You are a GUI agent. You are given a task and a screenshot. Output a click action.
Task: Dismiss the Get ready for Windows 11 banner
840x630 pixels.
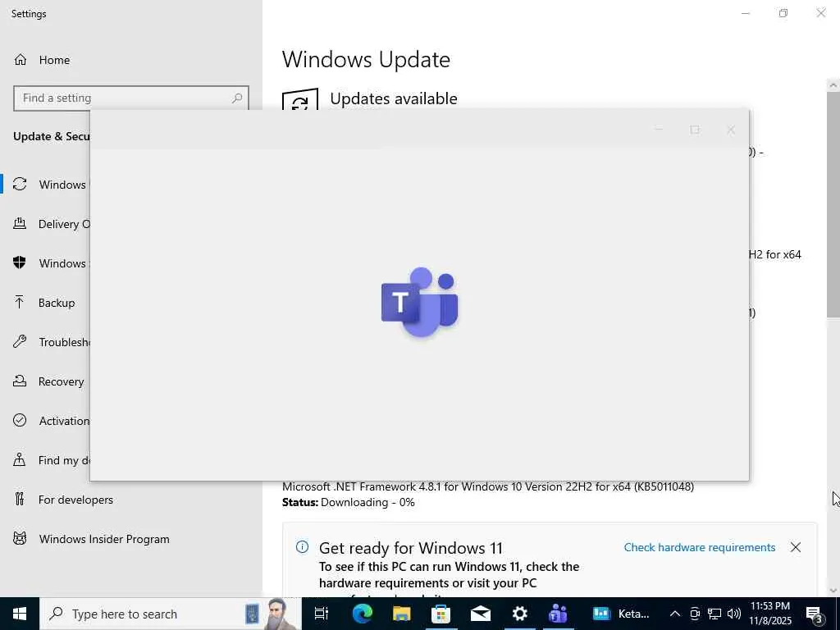[x=796, y=547]
